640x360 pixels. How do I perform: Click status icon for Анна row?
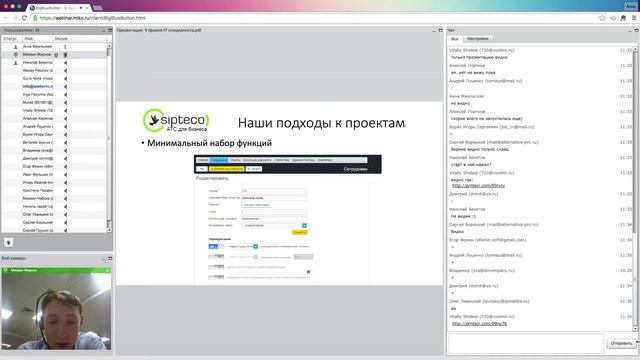coord(16,47)
